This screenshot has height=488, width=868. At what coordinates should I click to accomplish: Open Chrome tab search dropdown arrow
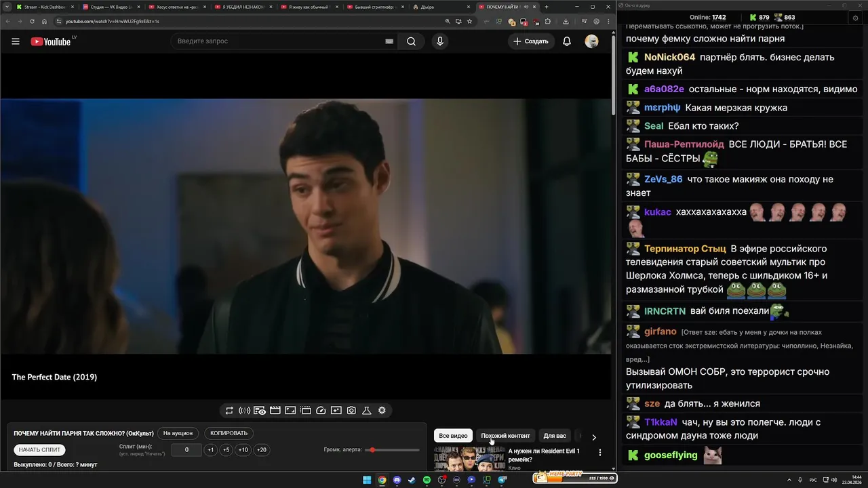pyautogui.click(x=6, y=7)
